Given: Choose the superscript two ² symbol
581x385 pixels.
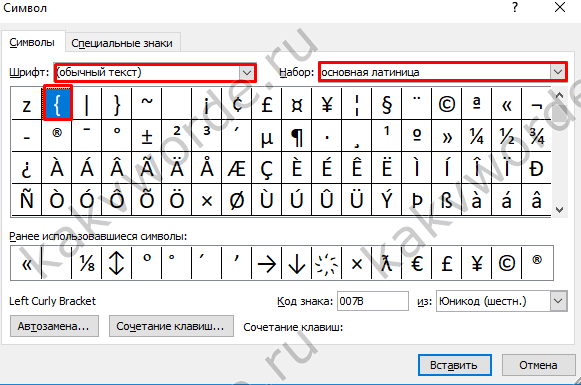Looking at the screenshot, I should click(177, 136).
